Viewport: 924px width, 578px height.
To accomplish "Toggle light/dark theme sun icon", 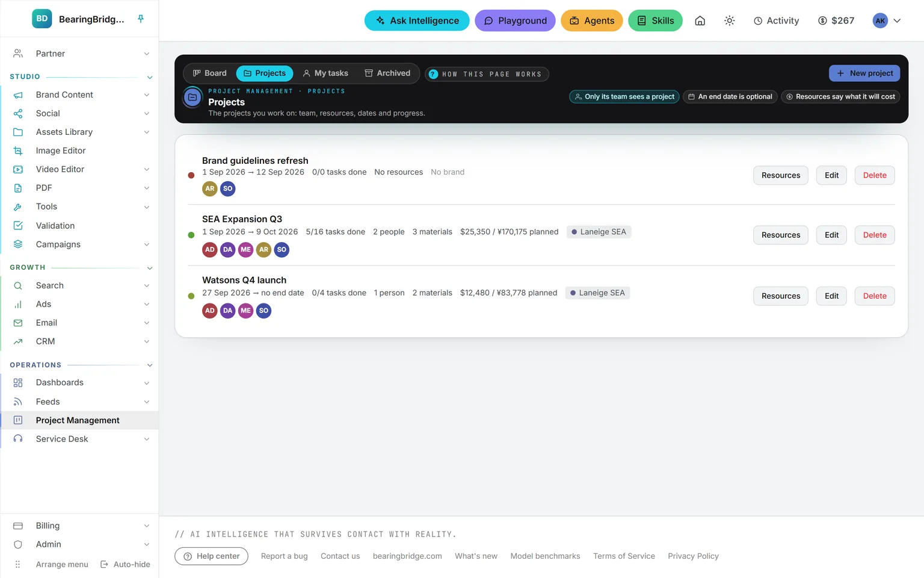I will click(730, 20).
